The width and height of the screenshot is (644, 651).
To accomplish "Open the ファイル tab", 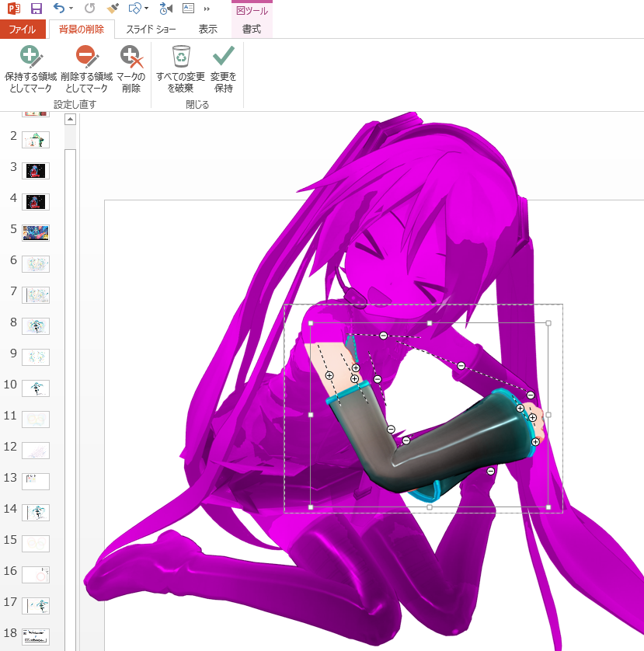I will 23,30.
